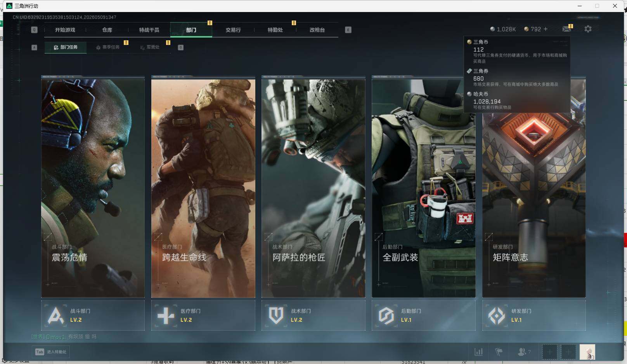Open the 军需处 sub-tab

(x=150, y=47)
